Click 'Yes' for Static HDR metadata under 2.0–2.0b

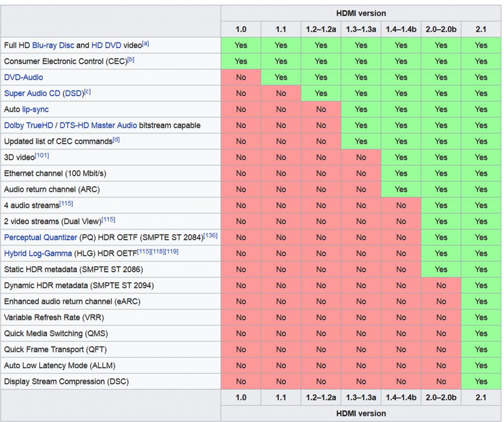(x=441, y=270)
